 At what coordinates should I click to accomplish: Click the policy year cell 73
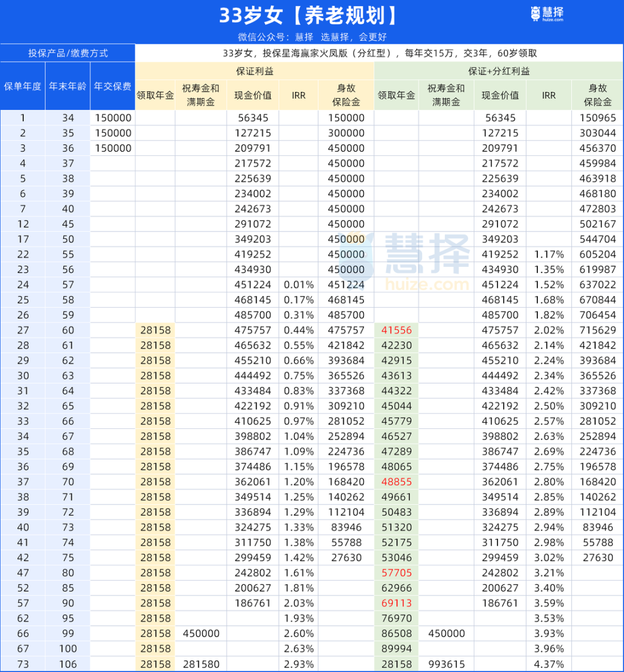pyautogui.click(x=23, y=664)
